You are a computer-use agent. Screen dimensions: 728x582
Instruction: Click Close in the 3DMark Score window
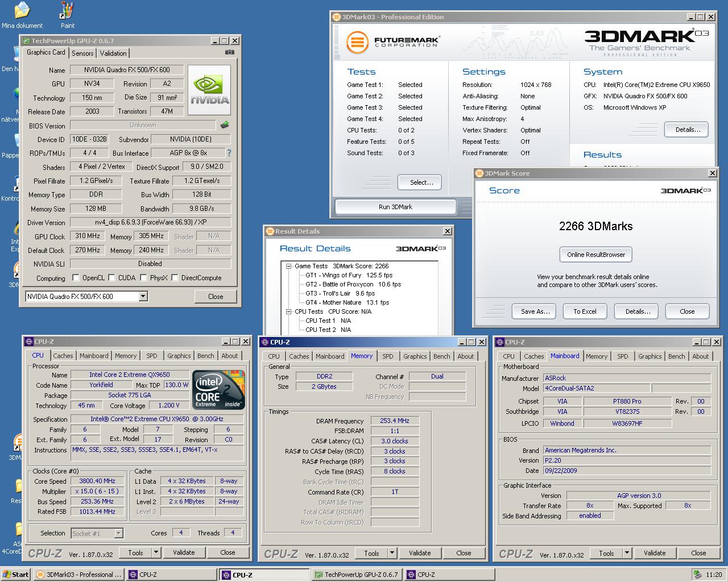pos(687,311)
